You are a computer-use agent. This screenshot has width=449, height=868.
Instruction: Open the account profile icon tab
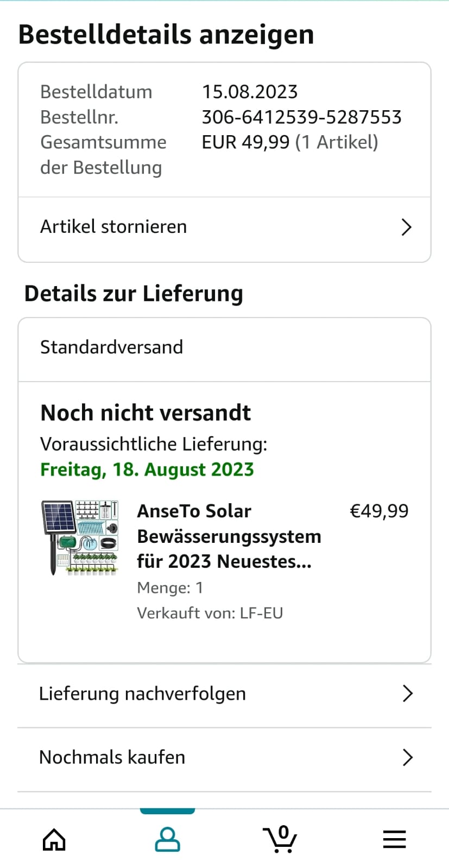tap(167, 839)
